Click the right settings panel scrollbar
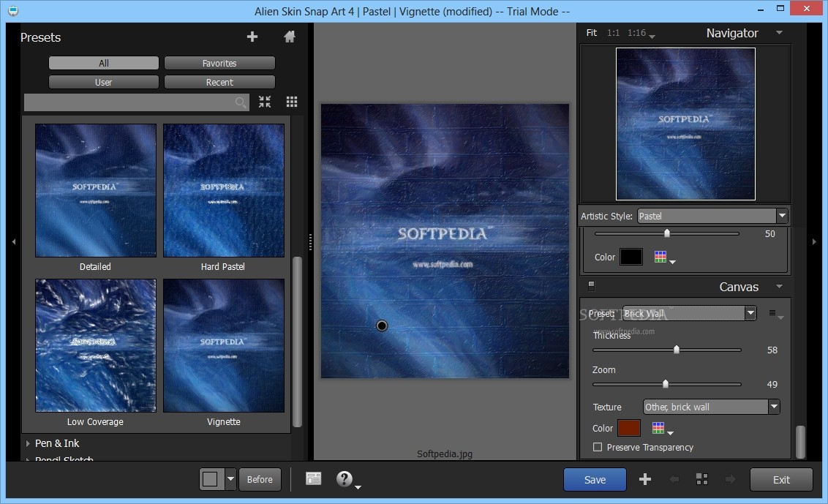Image resolution: width=828 pixels, height=504 pixels. tap(800, 442)
